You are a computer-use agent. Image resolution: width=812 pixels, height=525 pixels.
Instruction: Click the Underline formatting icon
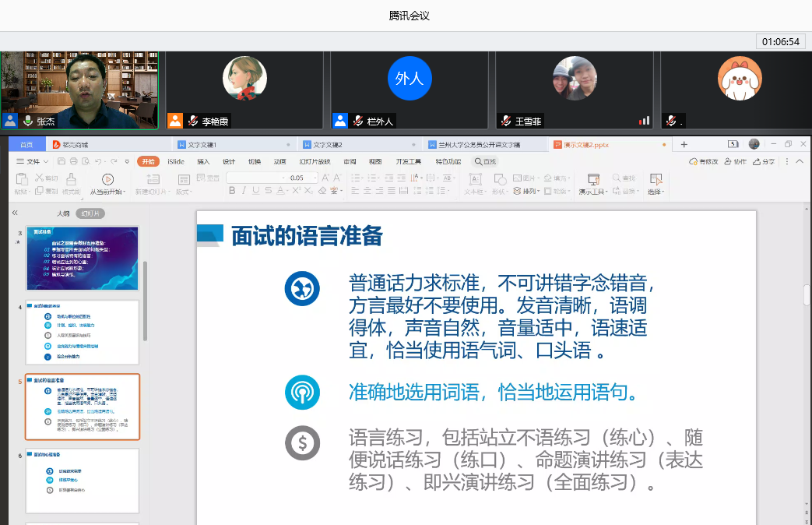click(x=256, y=191)
